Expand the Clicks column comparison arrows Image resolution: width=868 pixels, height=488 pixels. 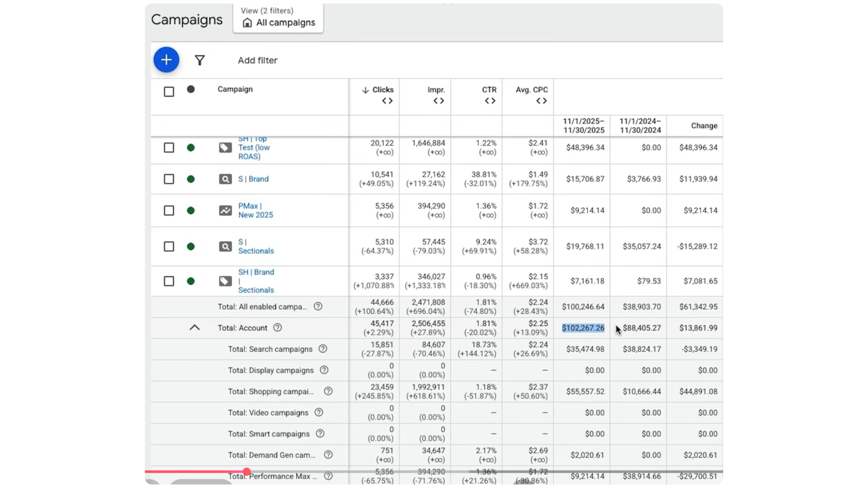tap(387, 101)
